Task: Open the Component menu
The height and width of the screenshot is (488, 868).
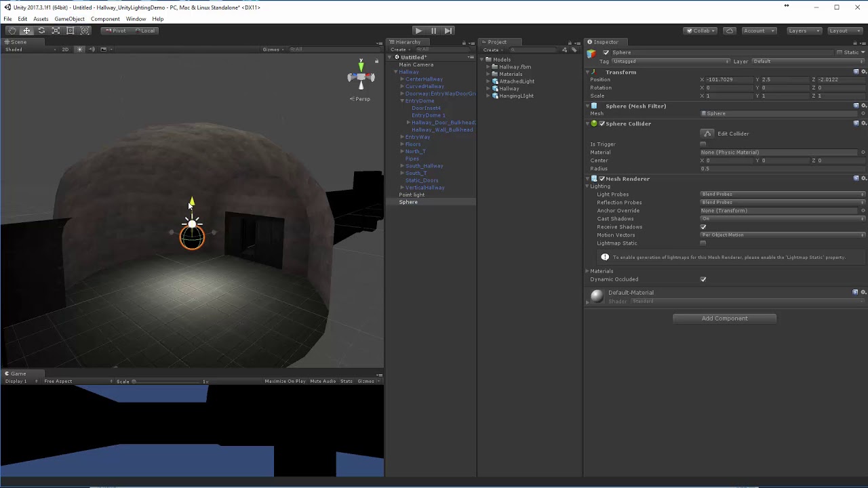Action: (x=105, y=19)
